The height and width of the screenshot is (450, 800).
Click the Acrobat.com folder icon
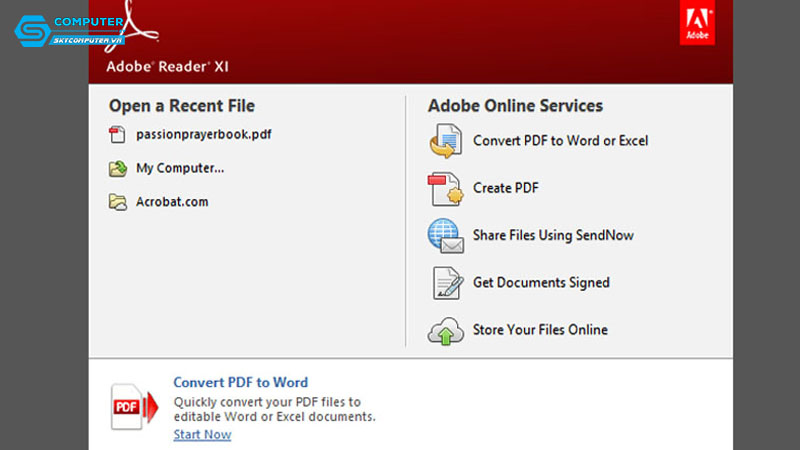(x=117, y=202)
